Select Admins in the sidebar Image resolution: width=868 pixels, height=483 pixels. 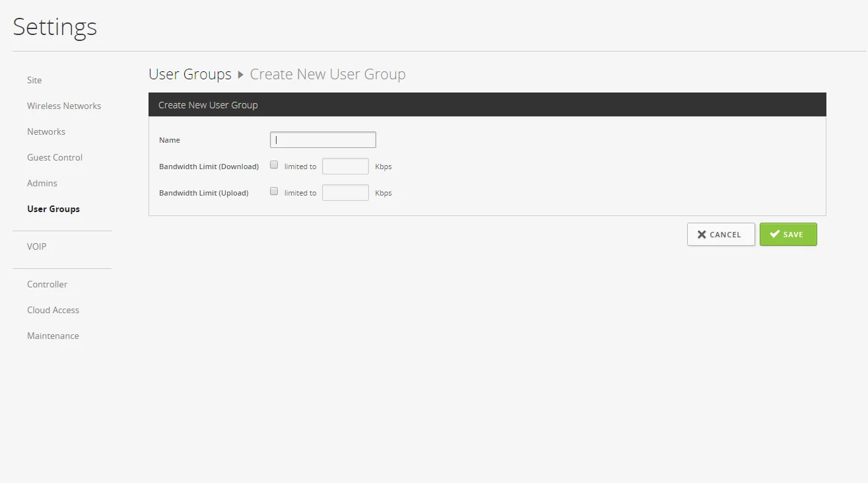point(42,183)
